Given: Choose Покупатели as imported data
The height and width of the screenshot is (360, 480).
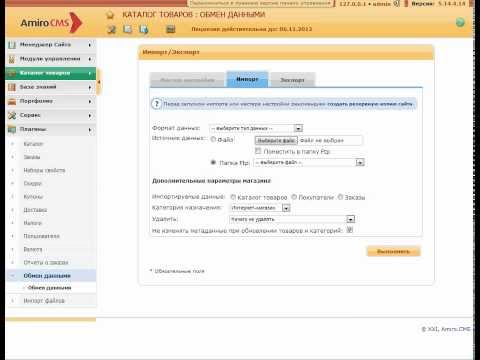Looking at the screenshot, I should coord(294,197).
